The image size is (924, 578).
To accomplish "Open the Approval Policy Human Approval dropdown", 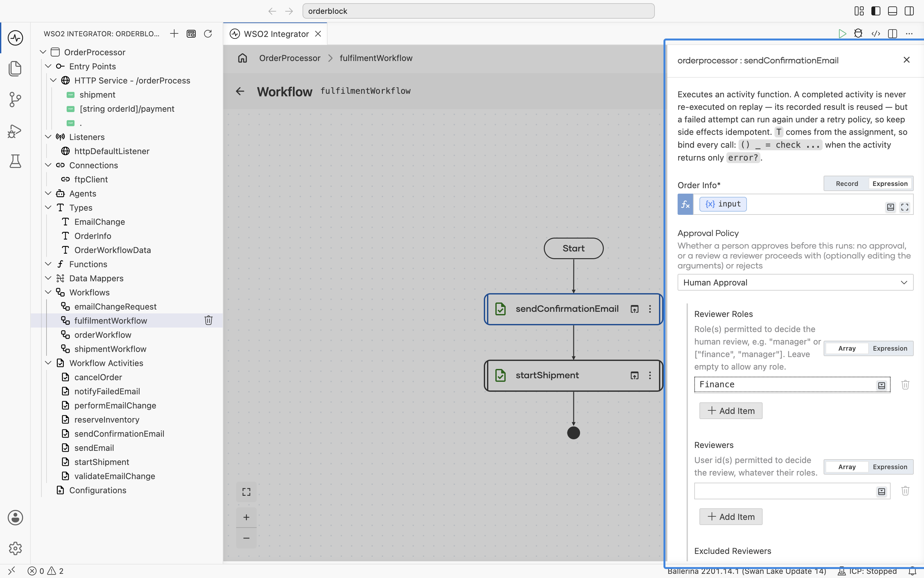I will (795, 283).
